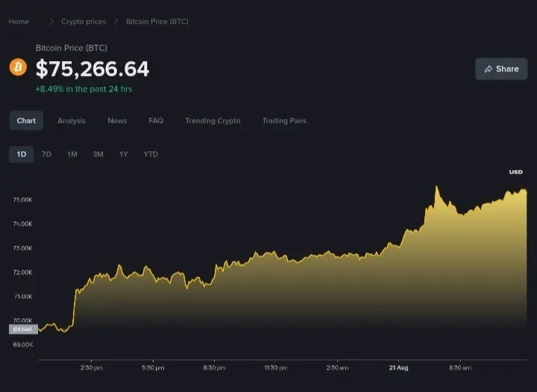
Task: Open the Trading Pairs tab
Action: [284, 121]
